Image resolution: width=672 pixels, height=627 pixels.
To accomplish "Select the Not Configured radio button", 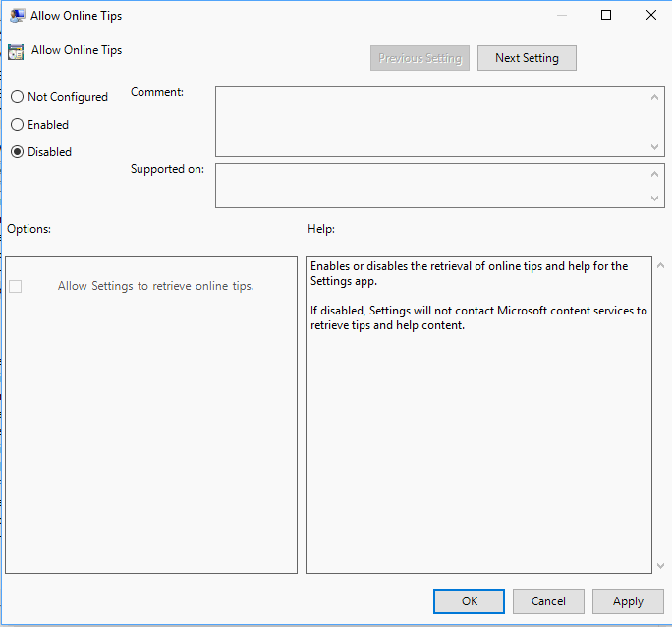I will [x=17, y=97].
